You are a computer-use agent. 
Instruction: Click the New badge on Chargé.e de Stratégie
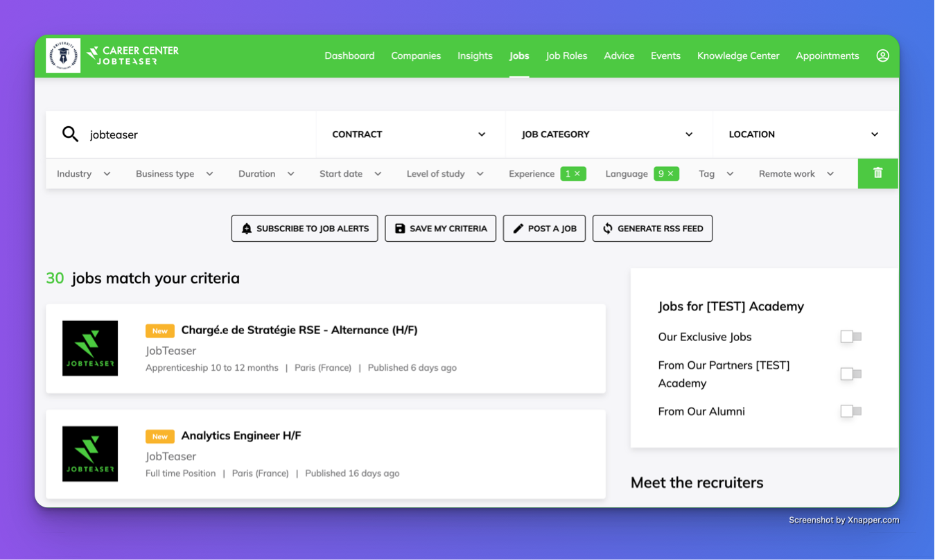pyautogui.click(x=160, y=331)
